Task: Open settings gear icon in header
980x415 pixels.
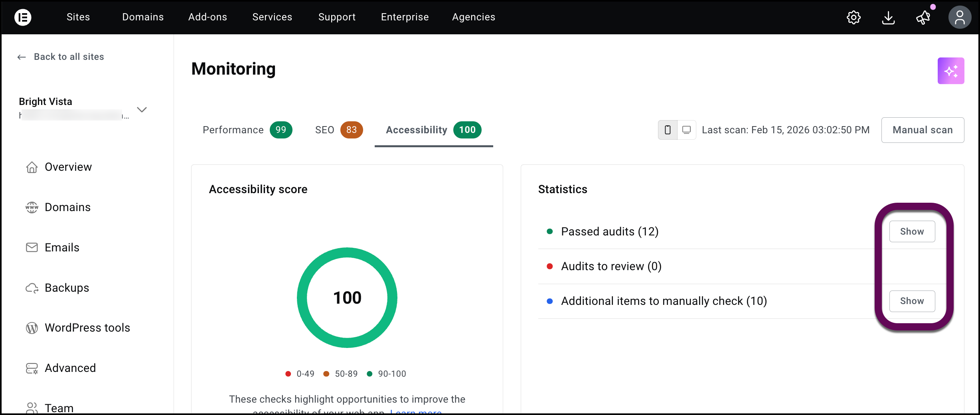Action: click(x=854, y=18)
